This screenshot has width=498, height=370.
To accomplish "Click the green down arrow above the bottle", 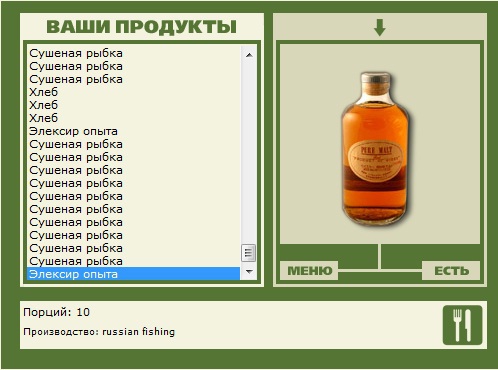I will pos(380,28).
